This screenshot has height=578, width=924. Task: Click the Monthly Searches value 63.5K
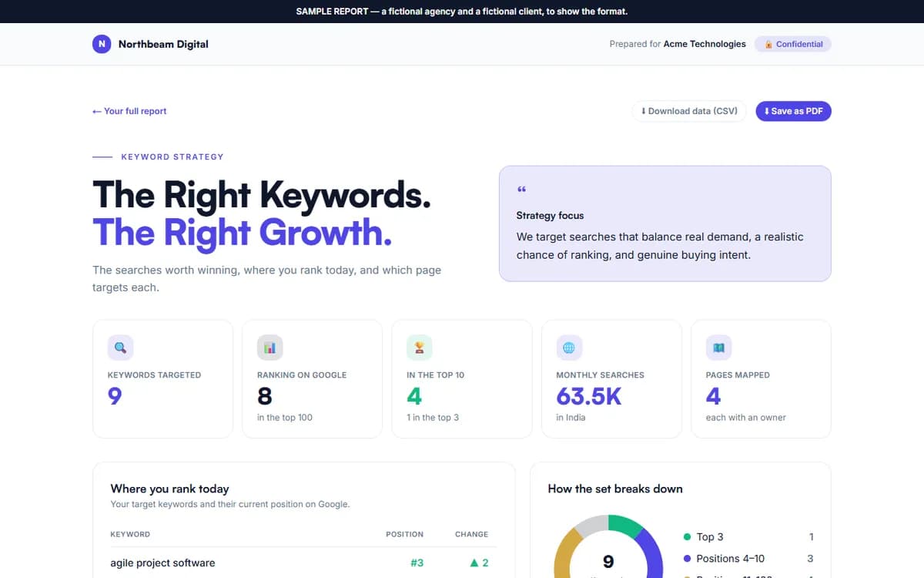point(589,396)
